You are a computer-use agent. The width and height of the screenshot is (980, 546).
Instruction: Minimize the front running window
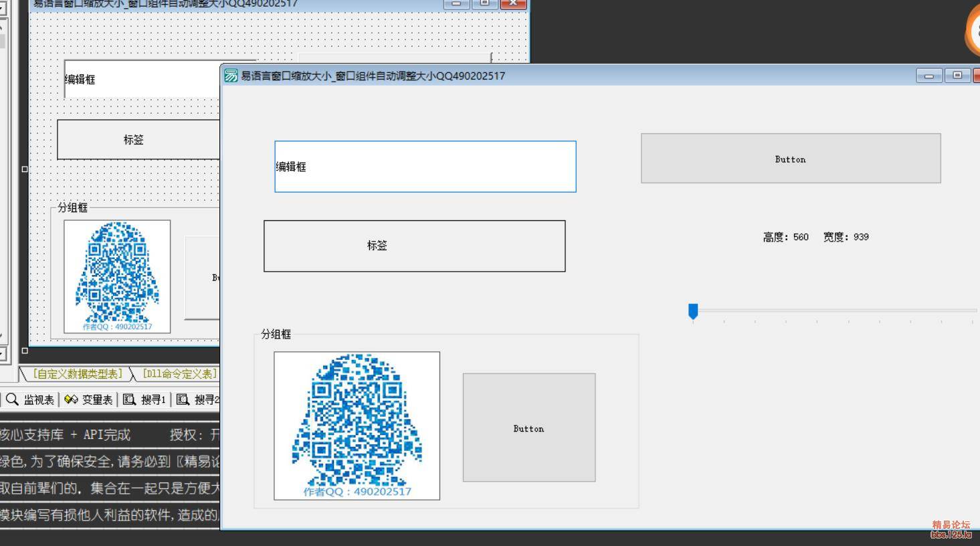(x=929, y=75)
